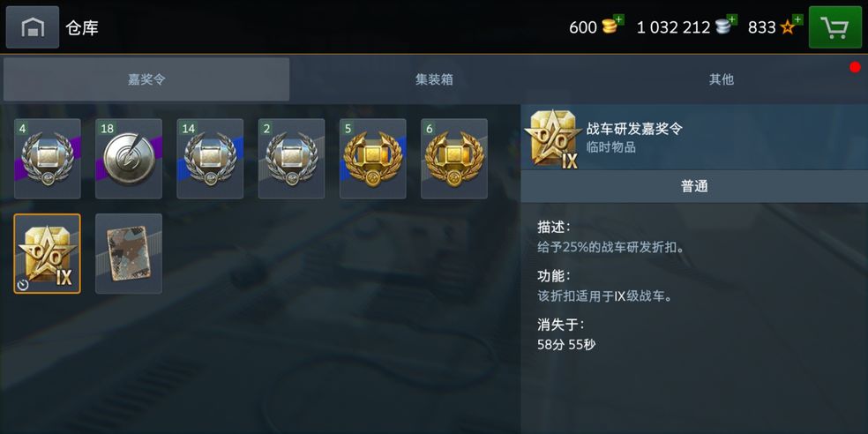Image resolution: width=868 pixels, height=434 pixels.
Task: Switch to the 嘉奖令 tab
Action: coord(146,79)
